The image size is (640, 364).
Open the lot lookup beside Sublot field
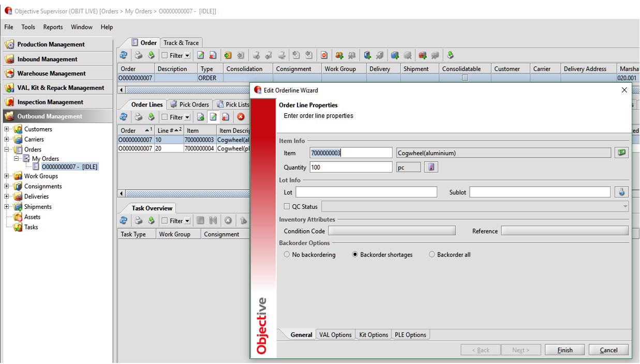[621, 192]
